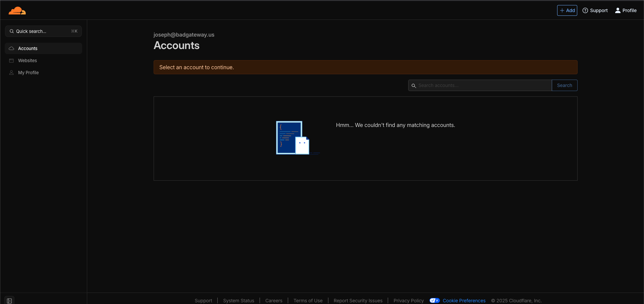Open the Careers page
Screen dimensions: 644x304
274,301
